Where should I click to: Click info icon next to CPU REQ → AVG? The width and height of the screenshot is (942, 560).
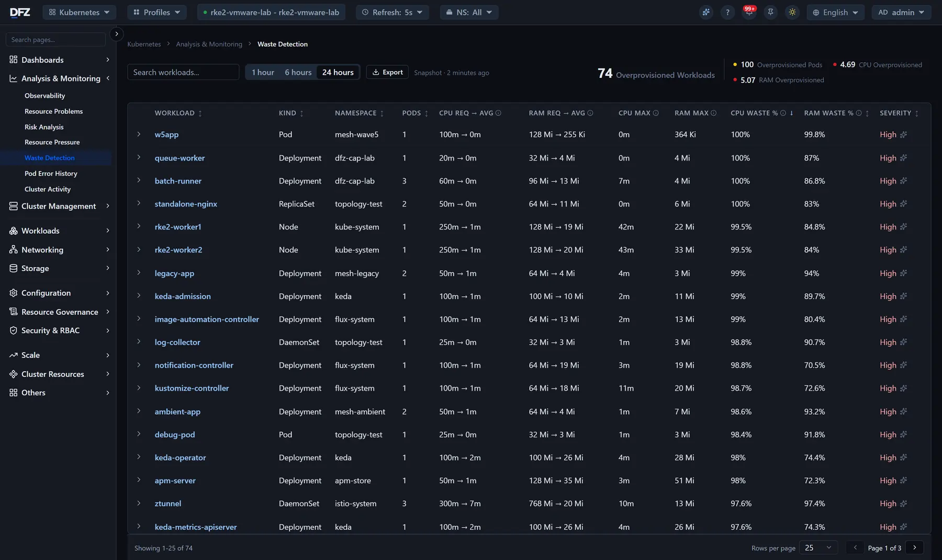coord(498,113)
